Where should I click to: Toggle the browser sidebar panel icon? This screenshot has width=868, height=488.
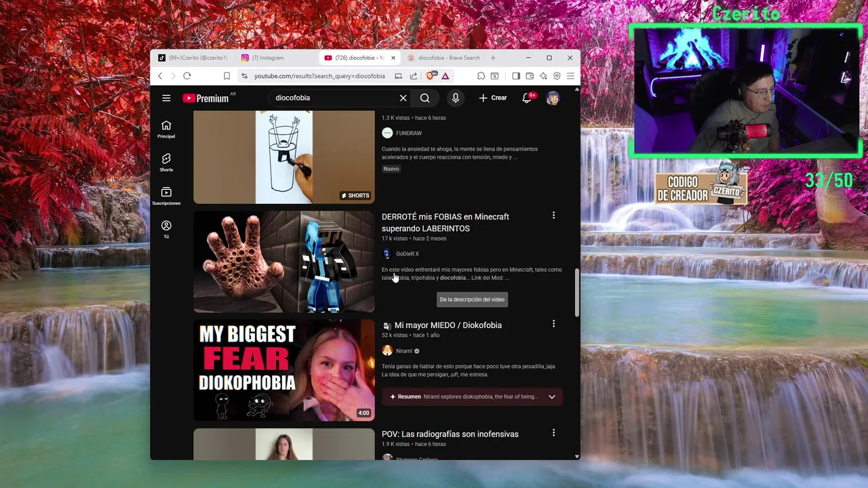[516, 76]
